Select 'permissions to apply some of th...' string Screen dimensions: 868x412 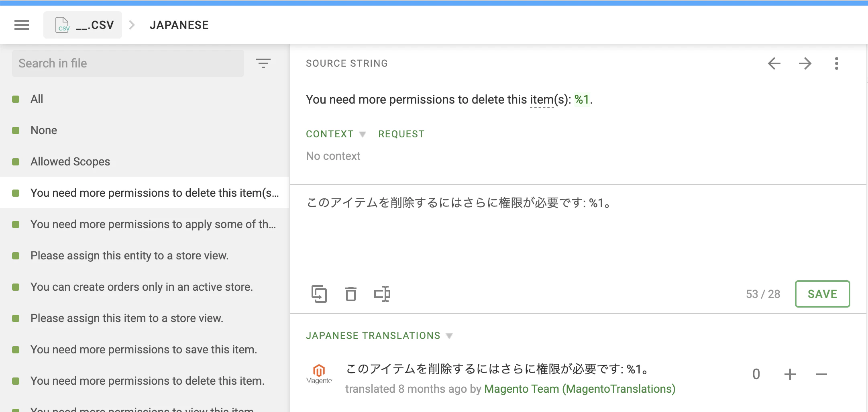pos(145,224)
